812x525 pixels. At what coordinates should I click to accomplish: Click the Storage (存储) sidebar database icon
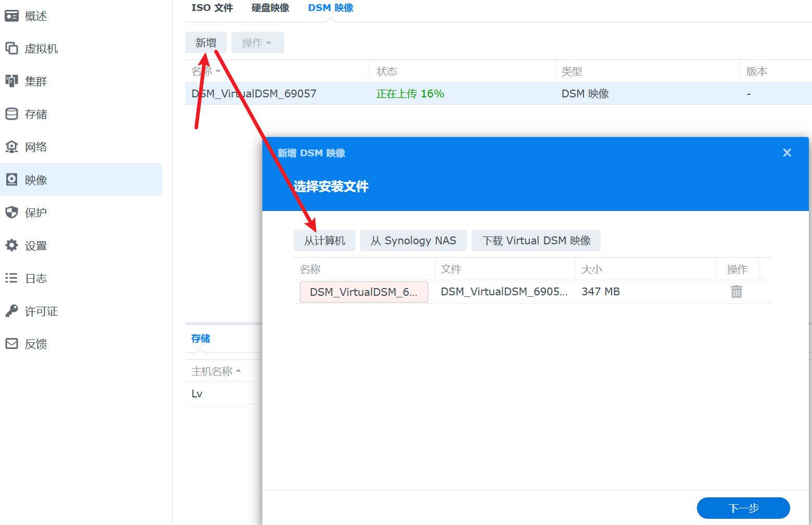(11, 114)
